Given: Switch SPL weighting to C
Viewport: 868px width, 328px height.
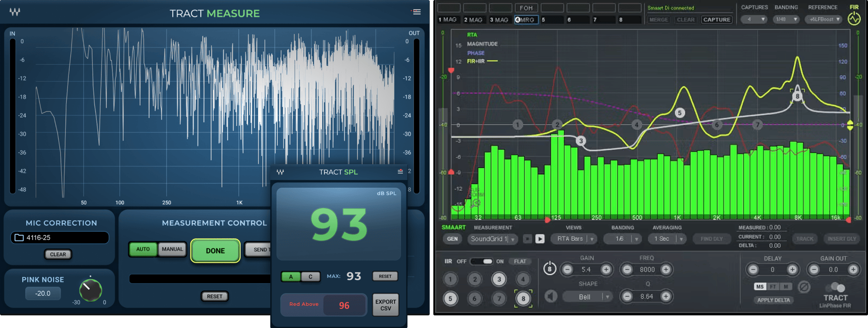Looking at the screenshot, I should pyautogui.click(x=310, y=277).
